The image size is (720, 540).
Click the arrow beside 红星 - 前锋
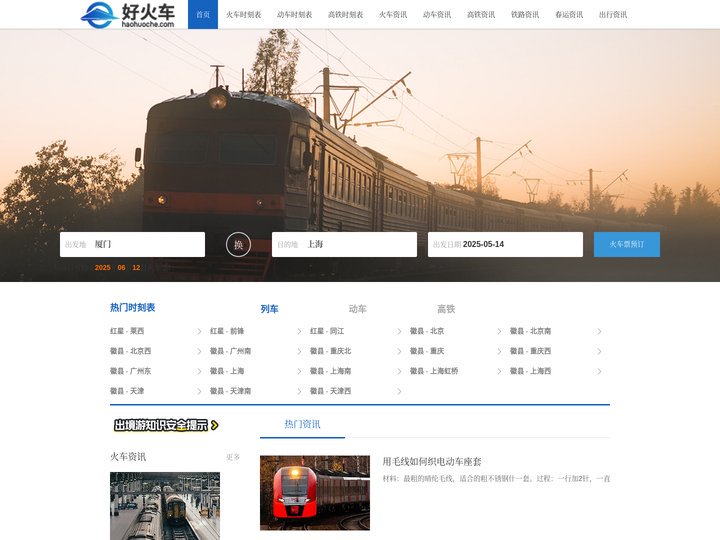pyautogui.click(x=299, y=332)
